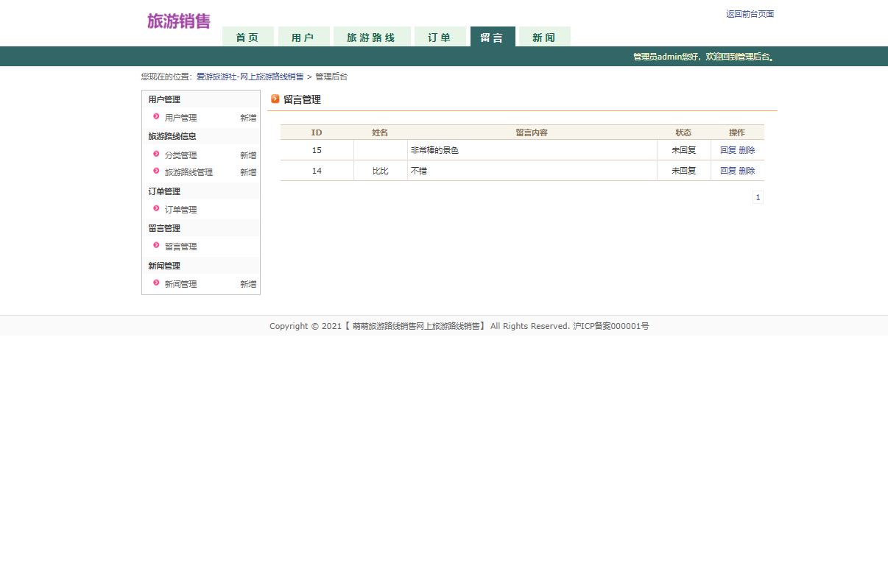Reply to message ID 15 via 回复 link

728,149
